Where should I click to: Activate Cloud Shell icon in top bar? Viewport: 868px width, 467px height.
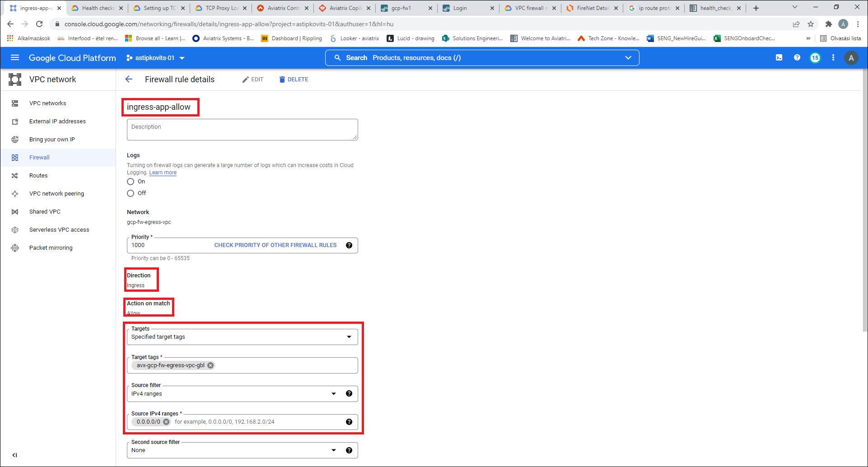pyautogui.click(x=779, y=58)
